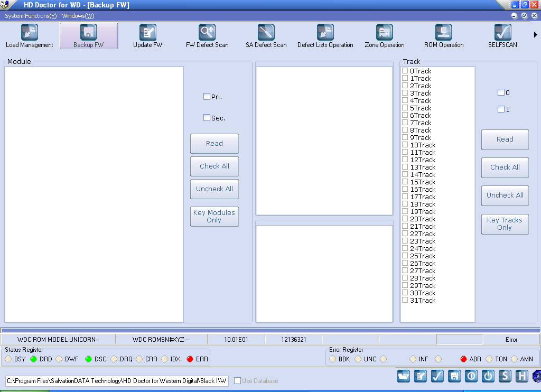Click the '24Track' label in the list
This screenshot has height=392, width=541.
423,248
